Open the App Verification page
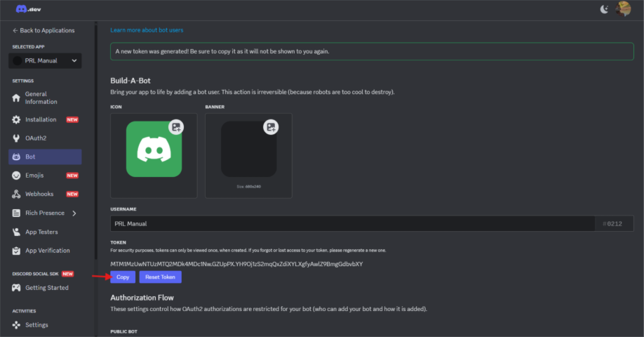 [48, 250]
